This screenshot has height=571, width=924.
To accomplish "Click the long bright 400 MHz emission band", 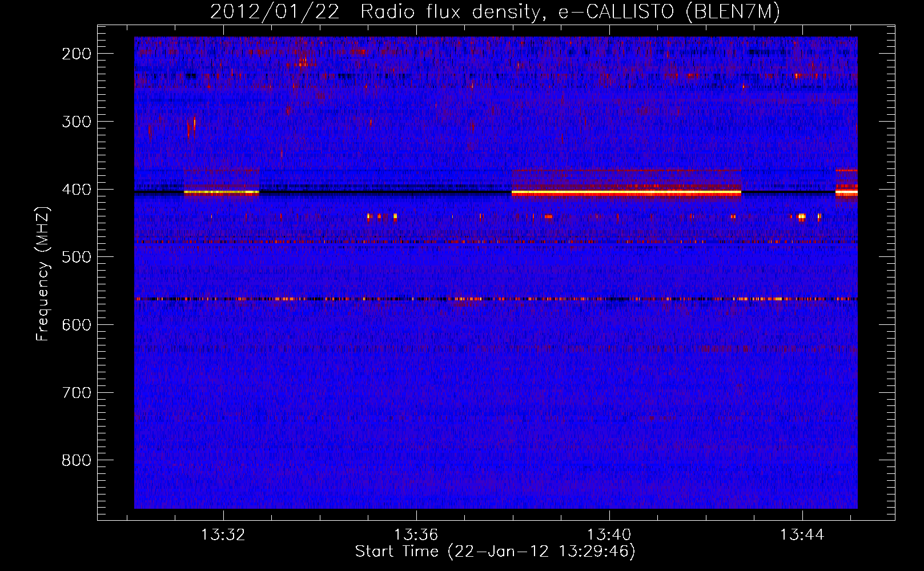I will point(626,194).
